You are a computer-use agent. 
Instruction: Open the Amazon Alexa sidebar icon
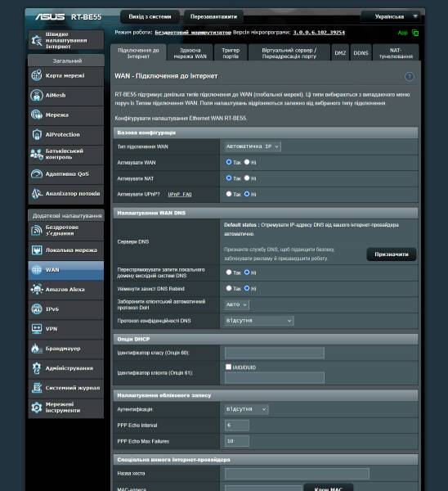pos(37,290)
